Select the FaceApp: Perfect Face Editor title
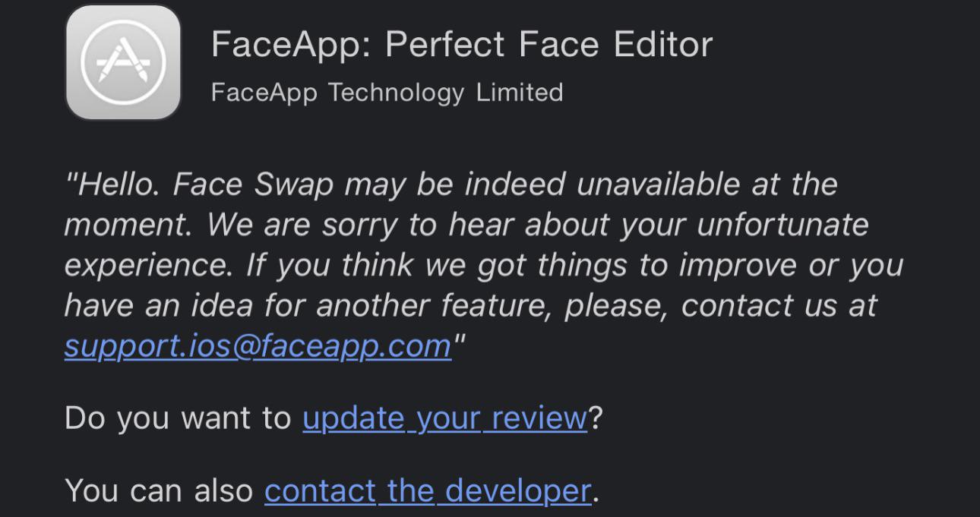The height and width of the screenshot is (517, 980). [462, 44]
